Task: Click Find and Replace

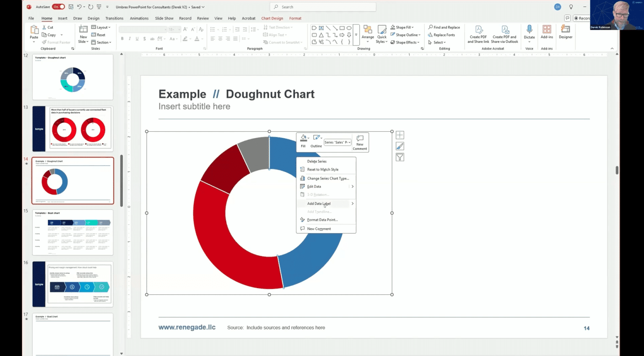Action: (x=444, y=27)
